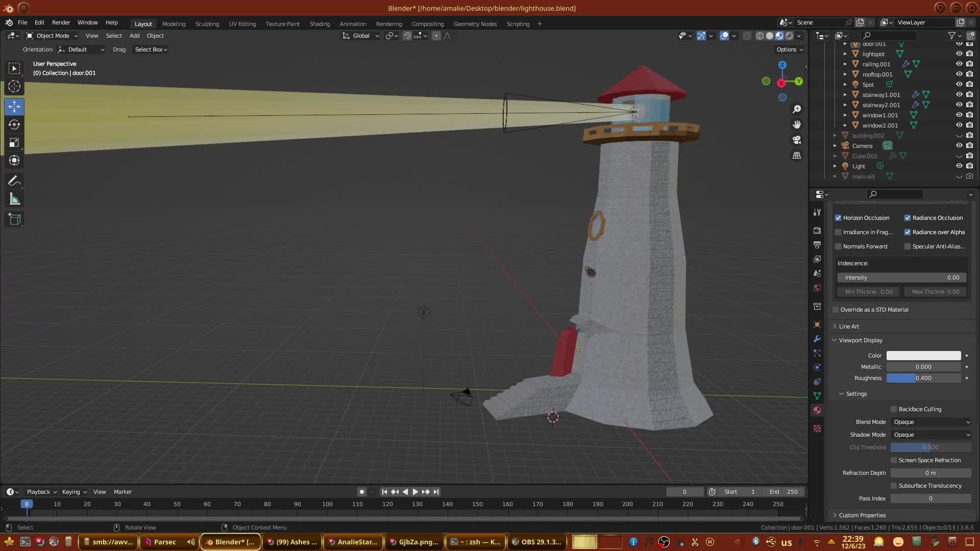This screenshot has height=551, width=980.
Task: Select the Rotate tool
Action: (x=14, y=124)
